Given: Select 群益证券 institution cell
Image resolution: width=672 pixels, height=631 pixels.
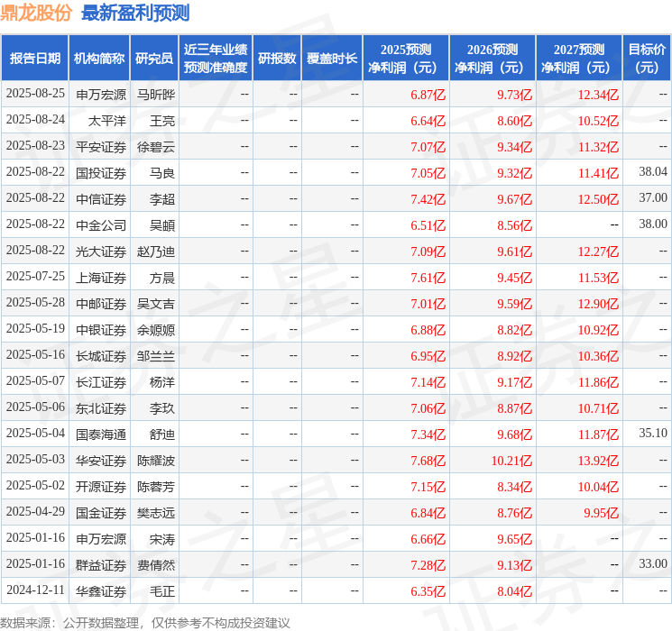Looking at the screenshot, I should click(x=101, y=565).
